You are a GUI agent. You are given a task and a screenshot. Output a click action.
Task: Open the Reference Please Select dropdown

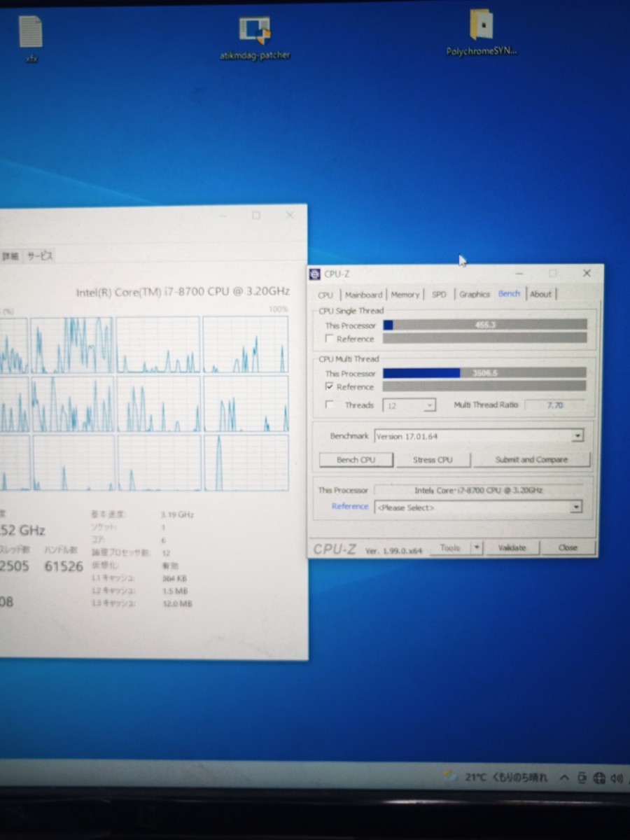click(x=479, y=507)
